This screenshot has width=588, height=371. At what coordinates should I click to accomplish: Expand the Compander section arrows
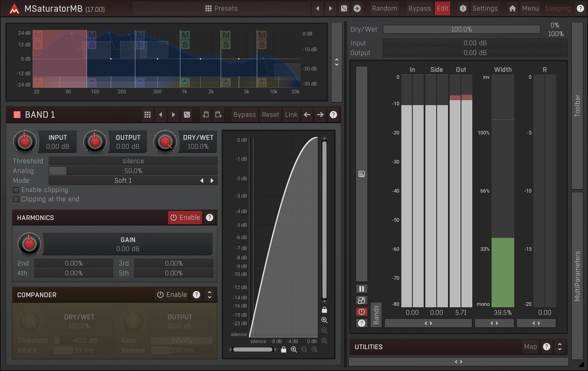click(x=210, y=295)
